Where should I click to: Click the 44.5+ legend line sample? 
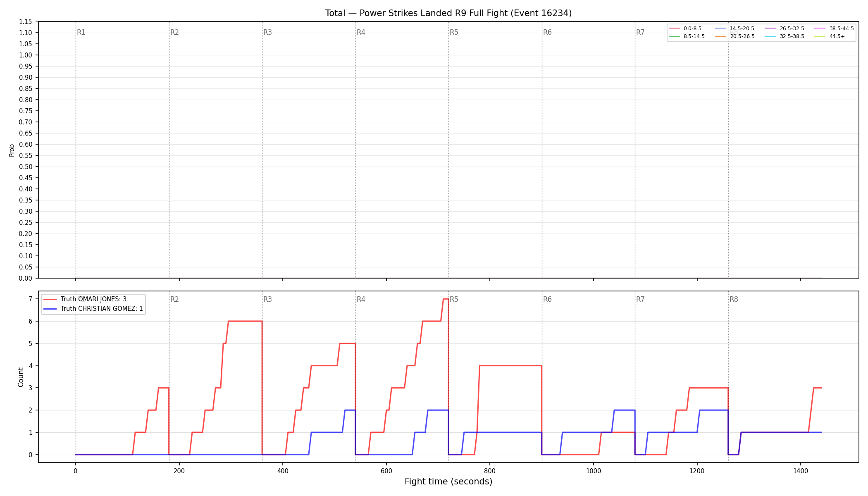(820, 36)
